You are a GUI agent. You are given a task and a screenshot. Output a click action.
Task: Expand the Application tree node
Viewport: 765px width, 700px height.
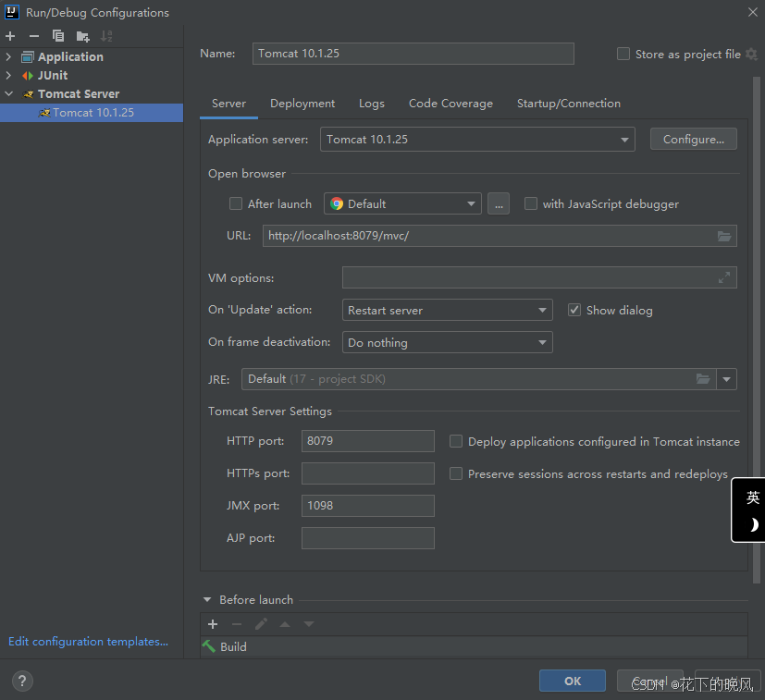[x=8, y=56]
